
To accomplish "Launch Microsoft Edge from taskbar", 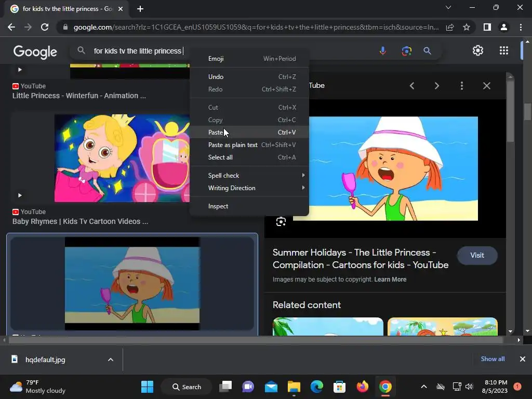I will (316, 387).
